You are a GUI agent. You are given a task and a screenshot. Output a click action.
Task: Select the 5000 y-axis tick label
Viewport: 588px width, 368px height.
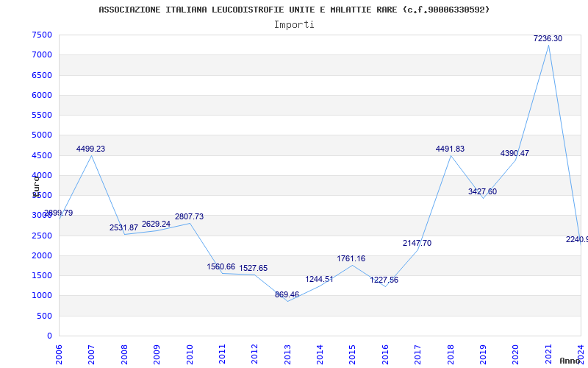click(x=42, y=135)
